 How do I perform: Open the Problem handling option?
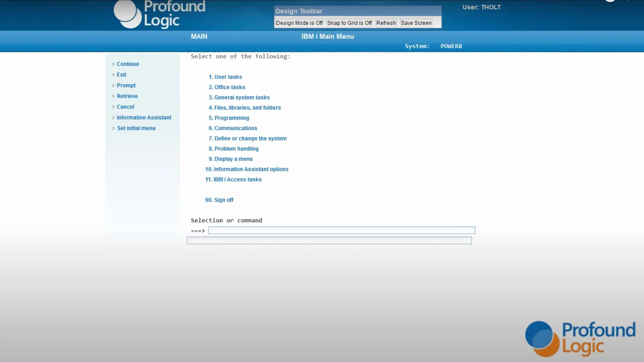click(x=233, y=149)
